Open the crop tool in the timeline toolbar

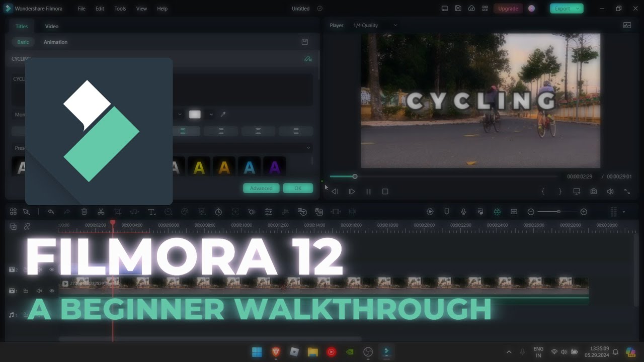(x=117, y=212)
